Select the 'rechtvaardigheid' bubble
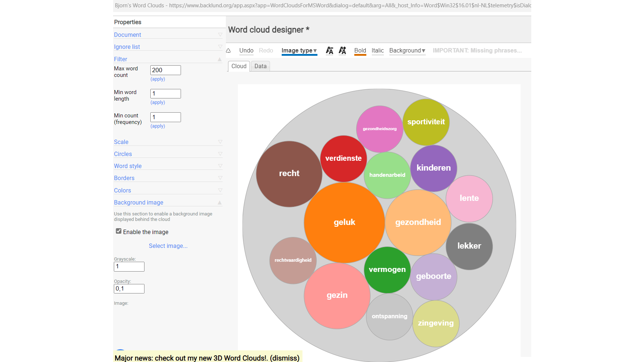 tap(293, 260)
